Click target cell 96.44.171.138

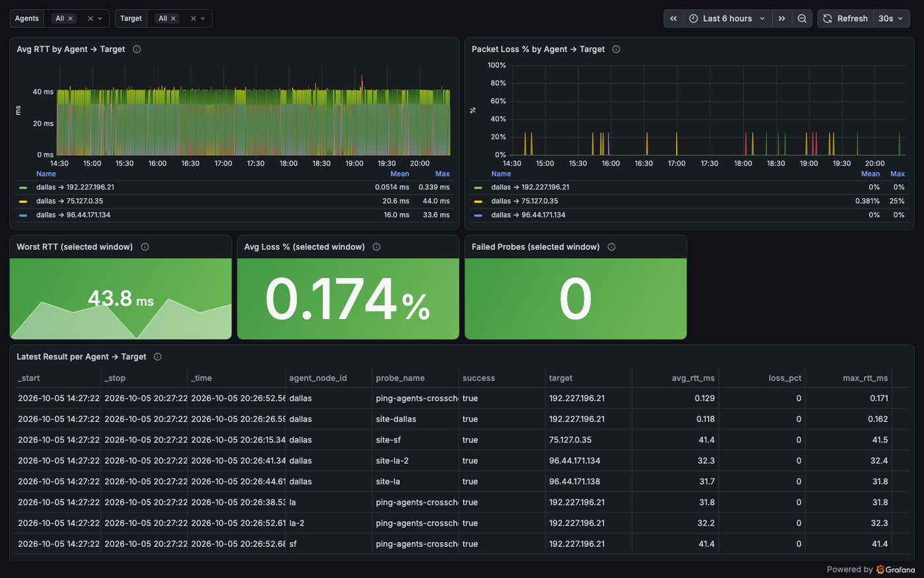(x=589, y=482)
